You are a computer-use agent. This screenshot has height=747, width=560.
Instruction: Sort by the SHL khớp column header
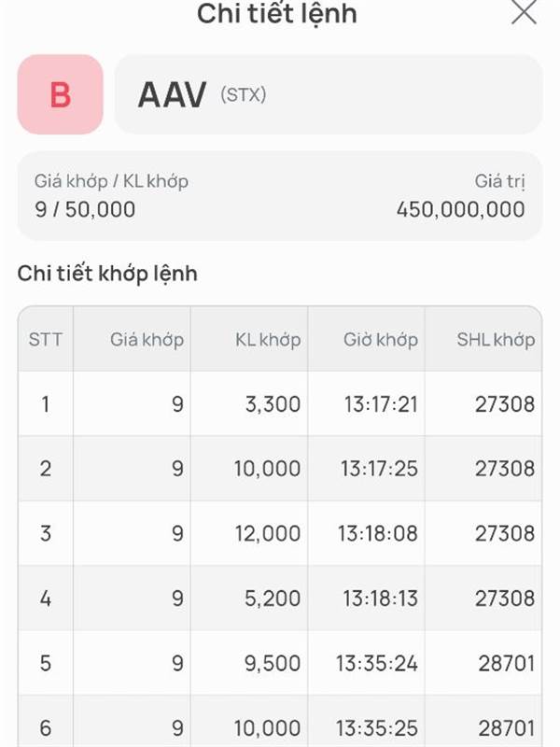496,339
